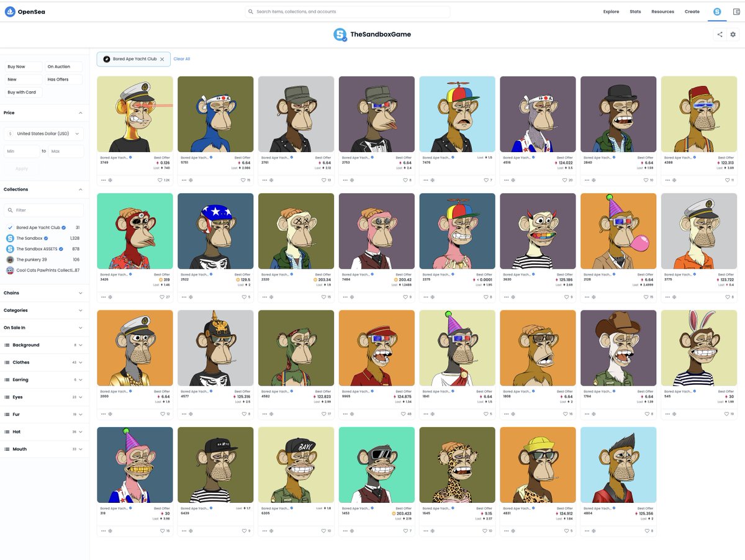Open the Stats menu
Image resolution: width=745 pixels, height=560 pixels.
(635, 12)
